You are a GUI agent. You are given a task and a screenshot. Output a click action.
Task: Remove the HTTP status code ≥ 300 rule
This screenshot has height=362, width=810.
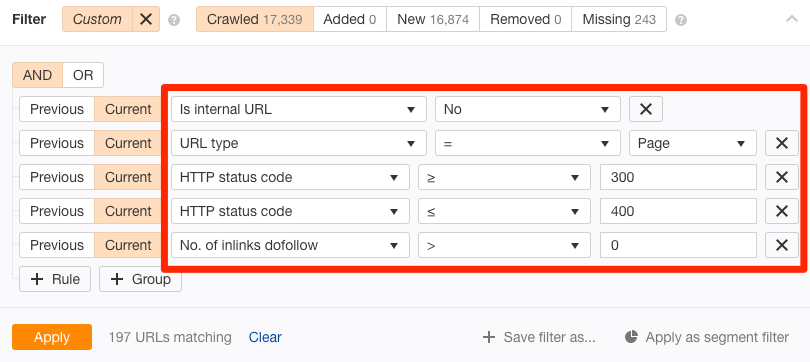click(782, 177)
